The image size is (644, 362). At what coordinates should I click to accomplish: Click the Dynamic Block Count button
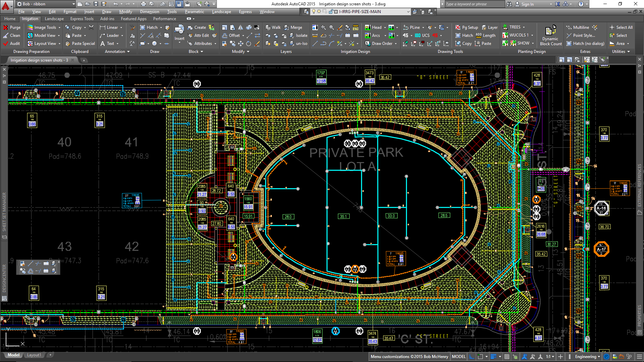point(551,35)
